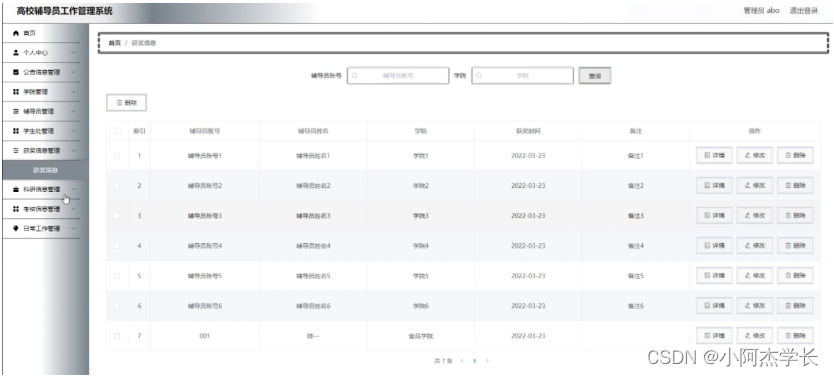This screenshot has height=376, width=834.
Task: Click 删除 for row 辅导员账号3
Action: (x=795, y=216)
